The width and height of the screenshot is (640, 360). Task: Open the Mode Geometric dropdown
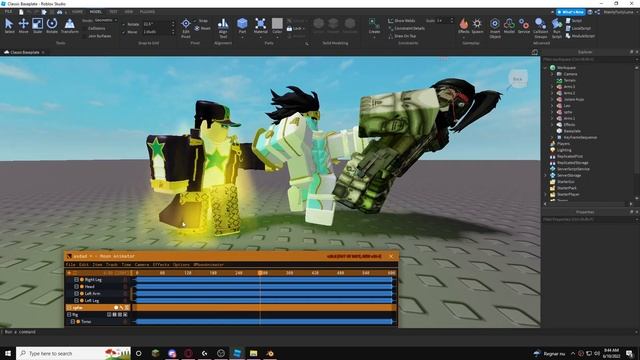(106, 20)
